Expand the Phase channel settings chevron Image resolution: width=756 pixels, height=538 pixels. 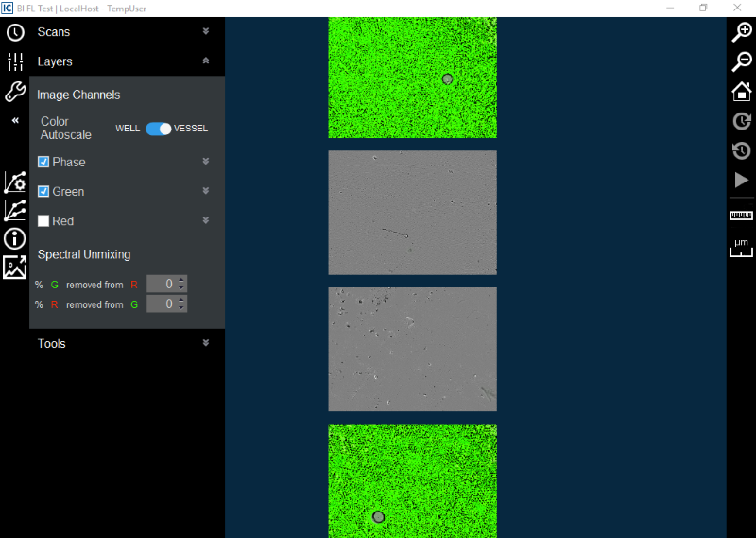[x=205, y=162]
